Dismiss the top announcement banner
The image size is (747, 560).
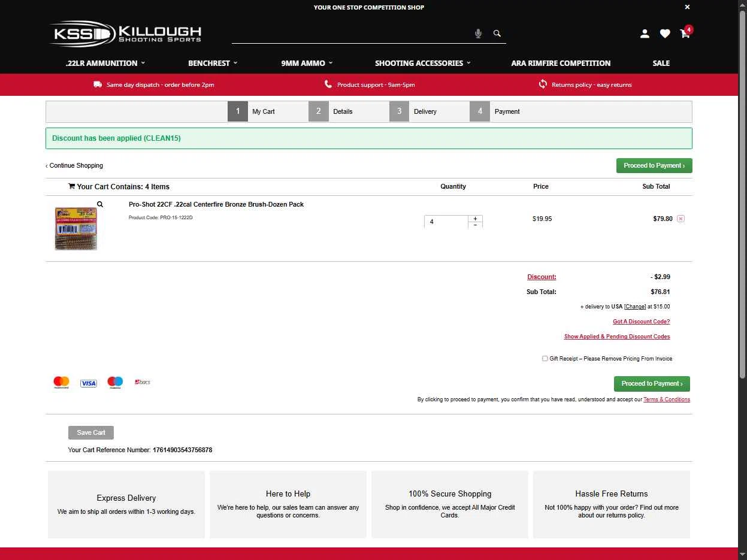coord(687,7)
